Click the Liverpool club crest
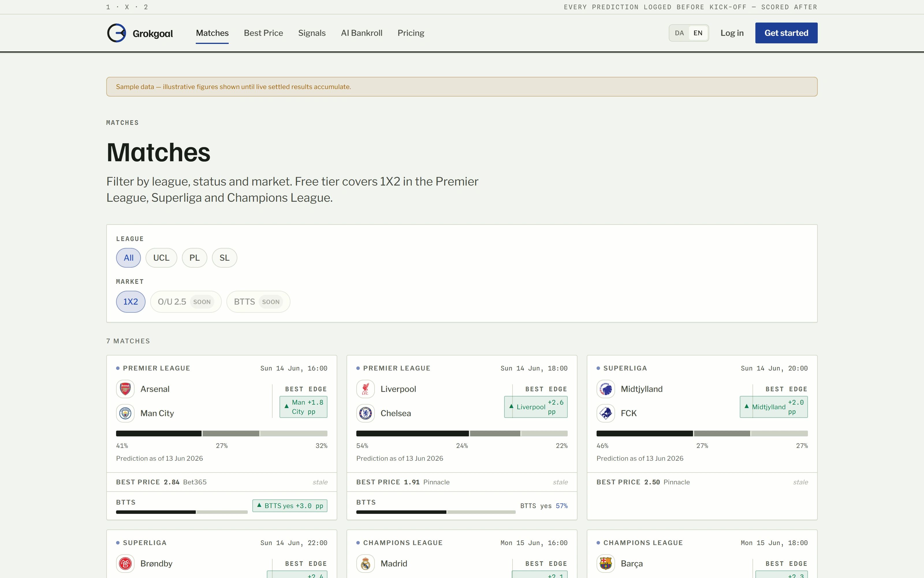Image resolution: width=924 pixels, height=578 pixels. [x=365, y=389]
